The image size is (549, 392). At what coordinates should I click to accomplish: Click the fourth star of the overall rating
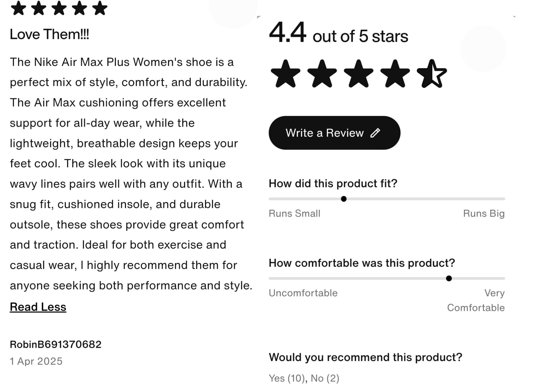pyautogui.click(x=395, y=74)
